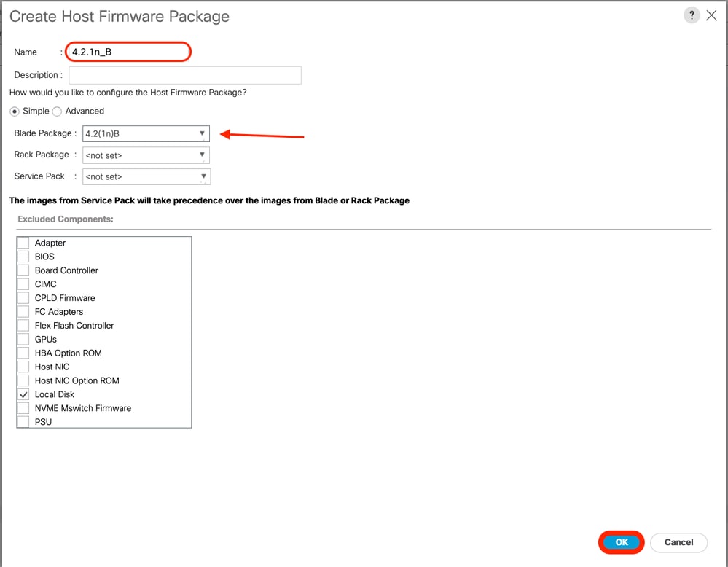Viewport: 728px width, 567px height.
Task: Check the Host NIC checkbox
Action: click(23, 367)
